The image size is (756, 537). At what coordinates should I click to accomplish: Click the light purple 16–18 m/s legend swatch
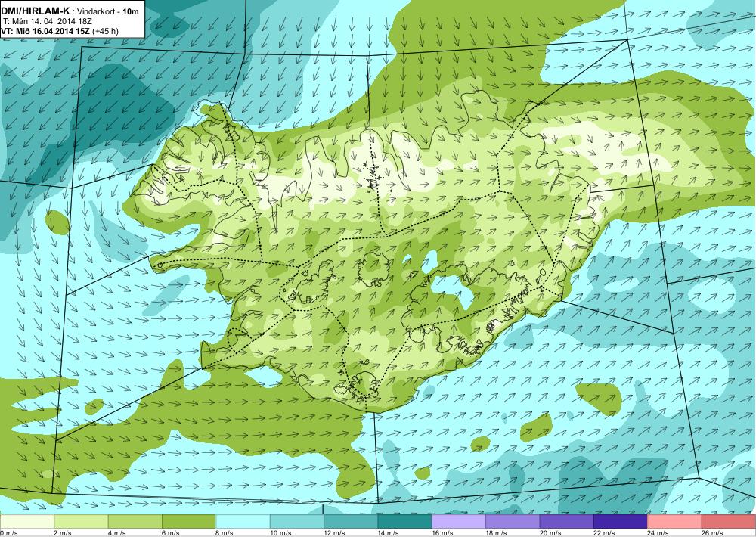[459, 522]
